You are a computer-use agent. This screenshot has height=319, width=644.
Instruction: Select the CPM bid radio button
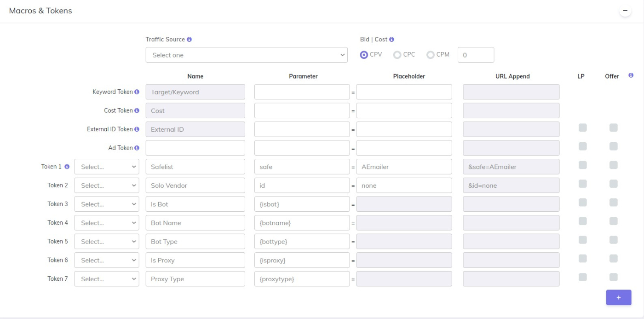click(x=431, y=55)
